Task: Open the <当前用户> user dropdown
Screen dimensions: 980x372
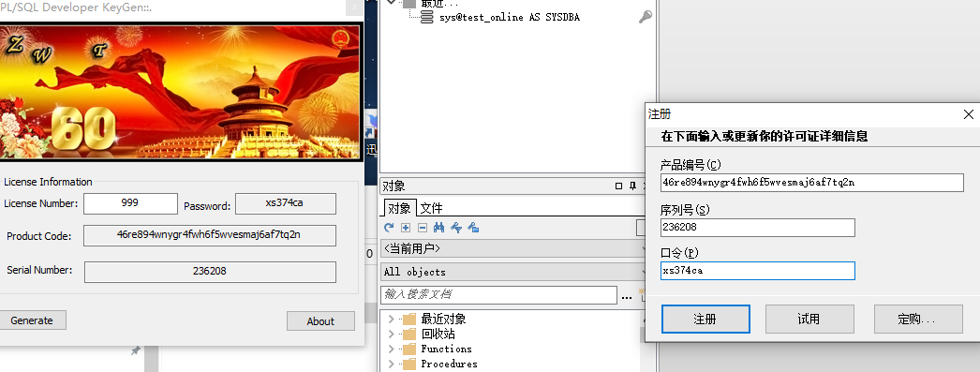Action: click(513, 249)
